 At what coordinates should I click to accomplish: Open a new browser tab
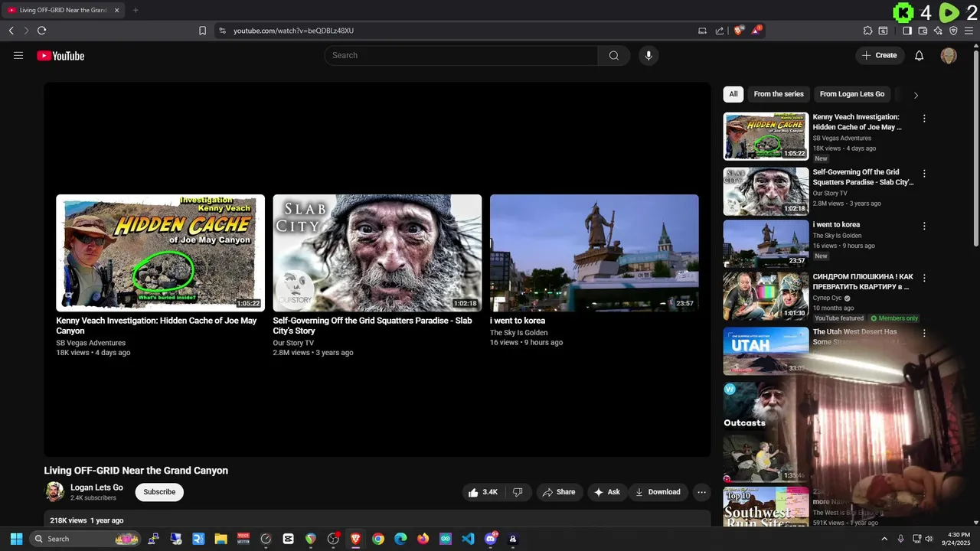click(136, 10)
